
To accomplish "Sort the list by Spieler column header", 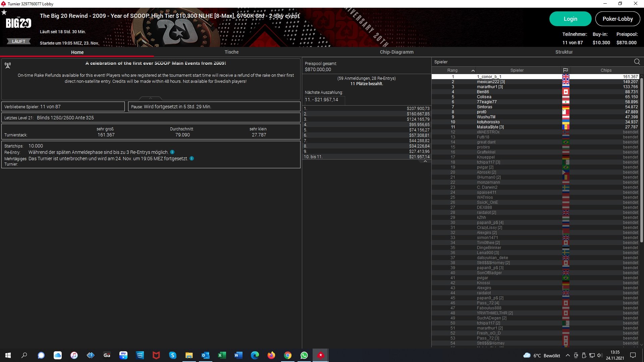I will click(517, 70).
